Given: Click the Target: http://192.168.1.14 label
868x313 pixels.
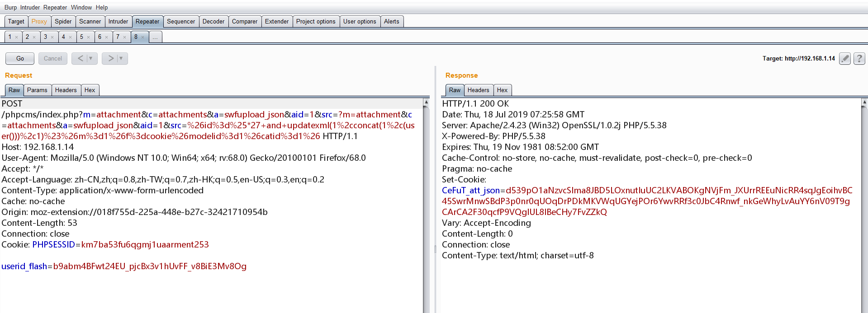Looking at the screenshot, I should pos(799,58).
